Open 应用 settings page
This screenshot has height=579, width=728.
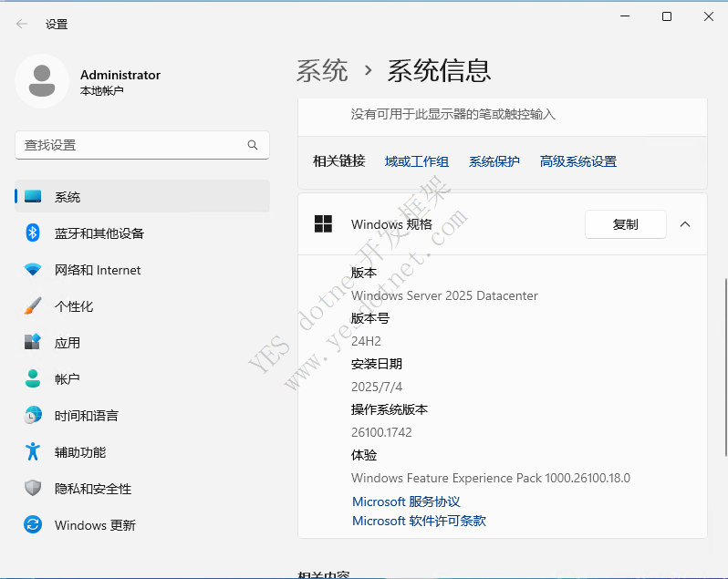point(142,343)
